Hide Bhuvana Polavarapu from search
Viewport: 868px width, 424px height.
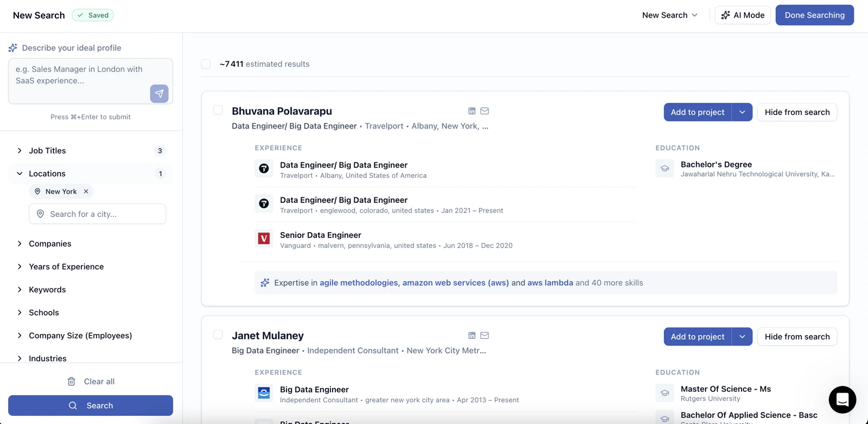tap(797, 112)
